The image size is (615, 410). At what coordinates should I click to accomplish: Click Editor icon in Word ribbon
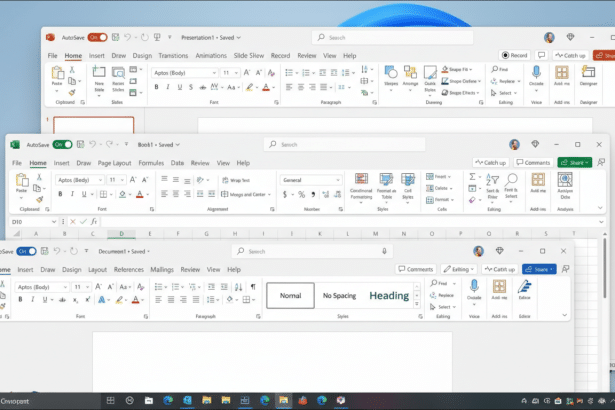point(524,287)
